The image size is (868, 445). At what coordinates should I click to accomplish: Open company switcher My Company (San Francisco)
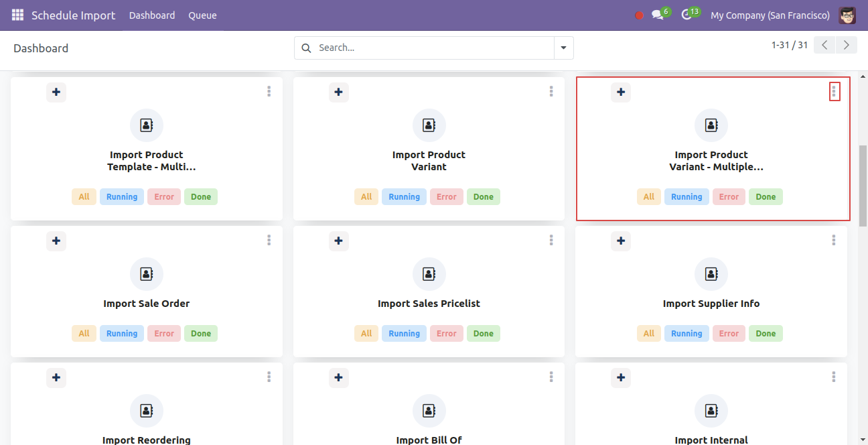pyautogui.click(x=770, y=15)
